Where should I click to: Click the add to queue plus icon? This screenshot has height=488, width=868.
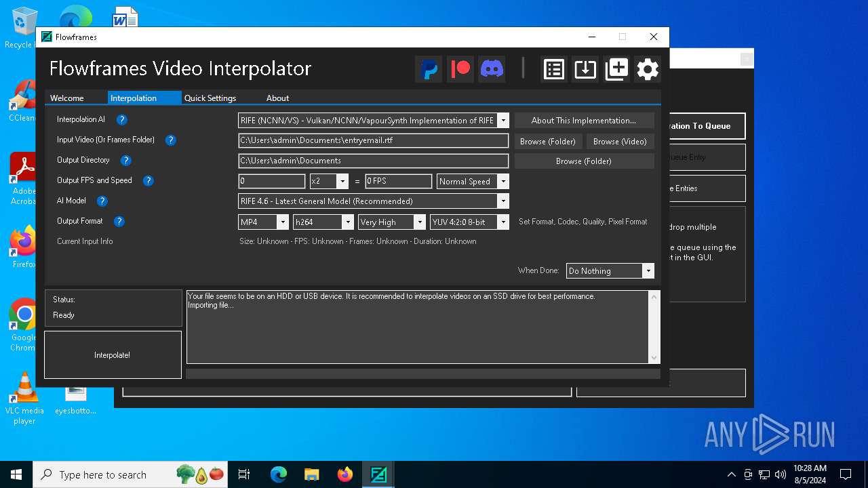pos(616,69)
